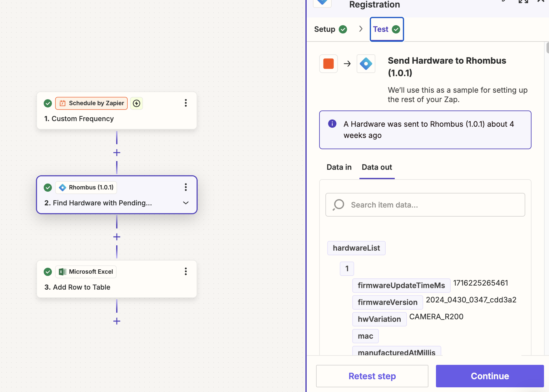Click the Search item data field
This screenshot has height=392, width=549.
point(425,205)
